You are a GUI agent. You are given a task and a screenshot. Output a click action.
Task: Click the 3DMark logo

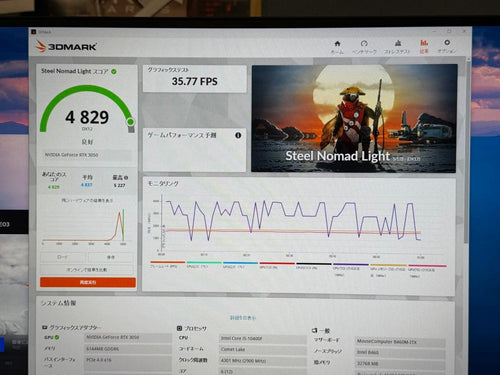click(66, 46)
